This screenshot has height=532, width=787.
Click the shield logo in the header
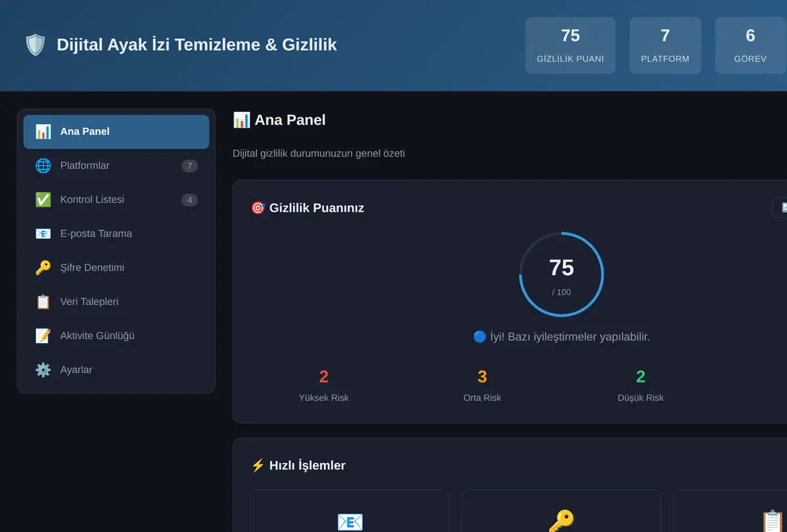pos(35,45)
